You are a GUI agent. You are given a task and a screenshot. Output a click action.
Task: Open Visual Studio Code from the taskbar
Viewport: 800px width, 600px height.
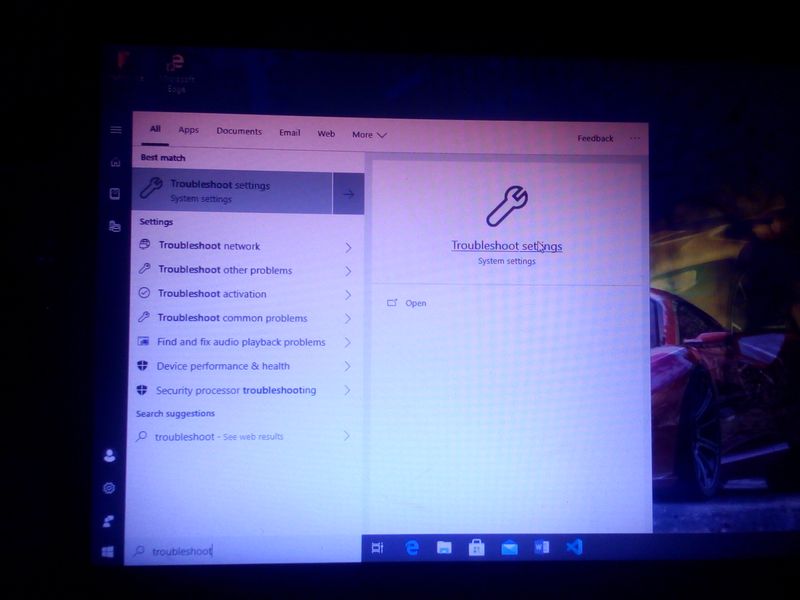[x=574, y=547]
